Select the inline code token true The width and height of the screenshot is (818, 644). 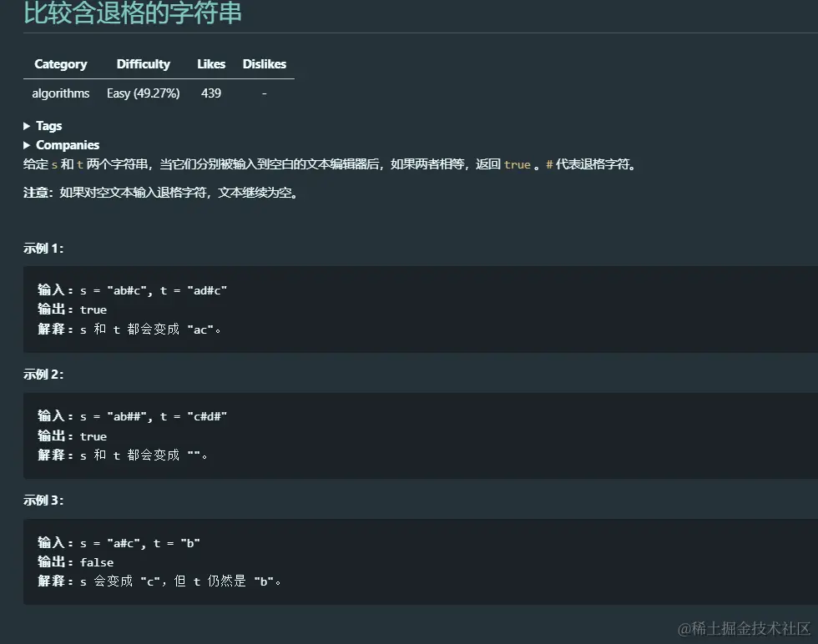coord(518,164)
